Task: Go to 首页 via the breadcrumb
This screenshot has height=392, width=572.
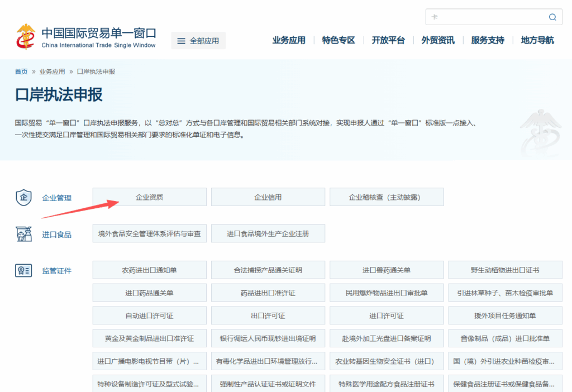Action: pyautogui.click(x=21, y=71)
